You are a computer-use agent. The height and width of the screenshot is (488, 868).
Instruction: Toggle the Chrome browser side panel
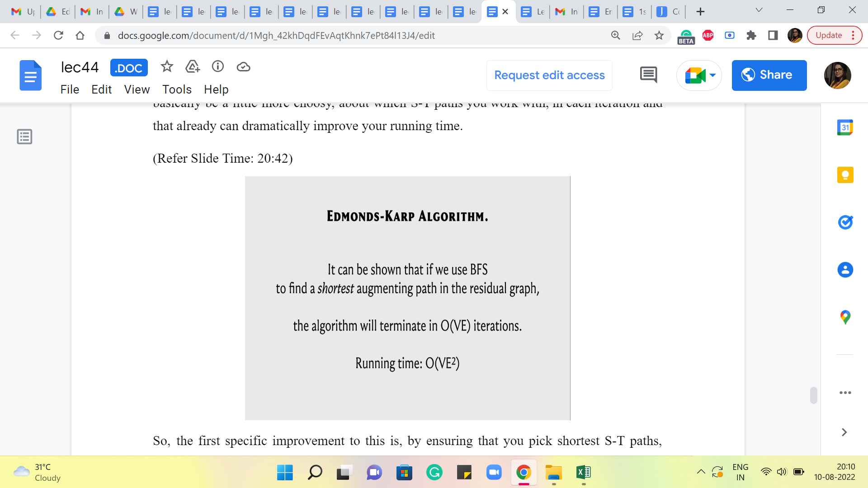tap(773, 35)
